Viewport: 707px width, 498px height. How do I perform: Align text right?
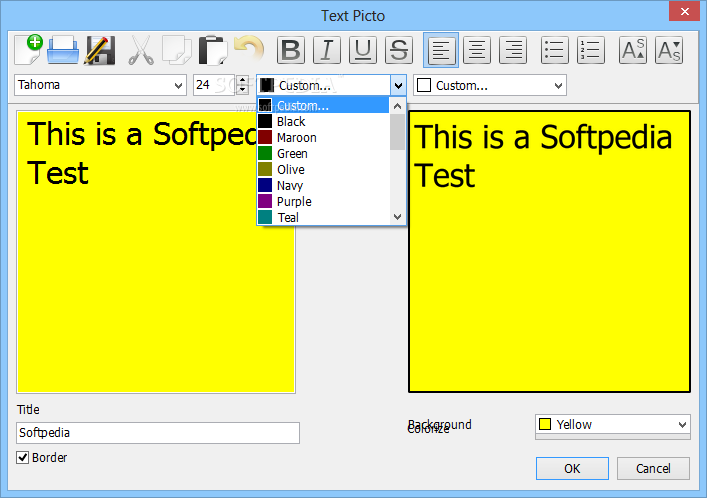coord(513,50)
